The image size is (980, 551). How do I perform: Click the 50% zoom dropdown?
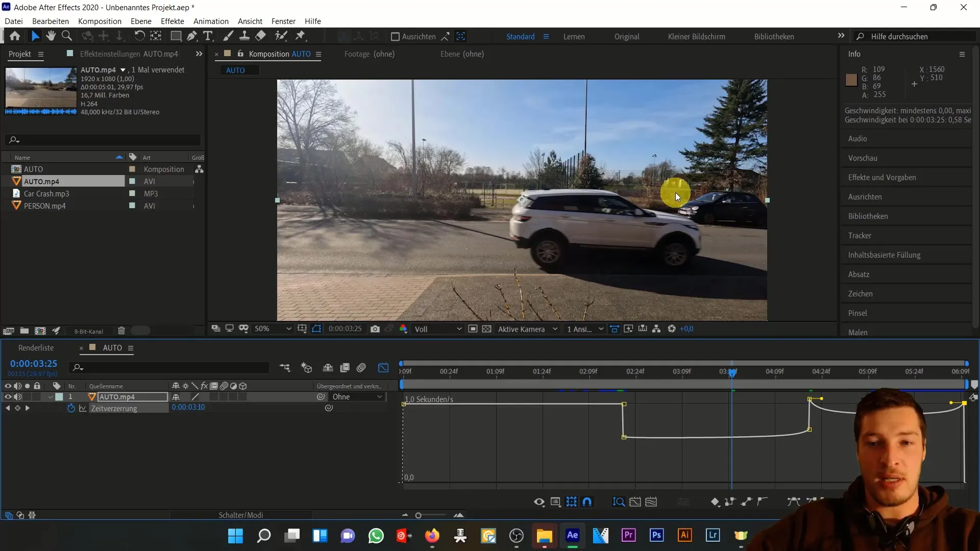coord(273,330)
